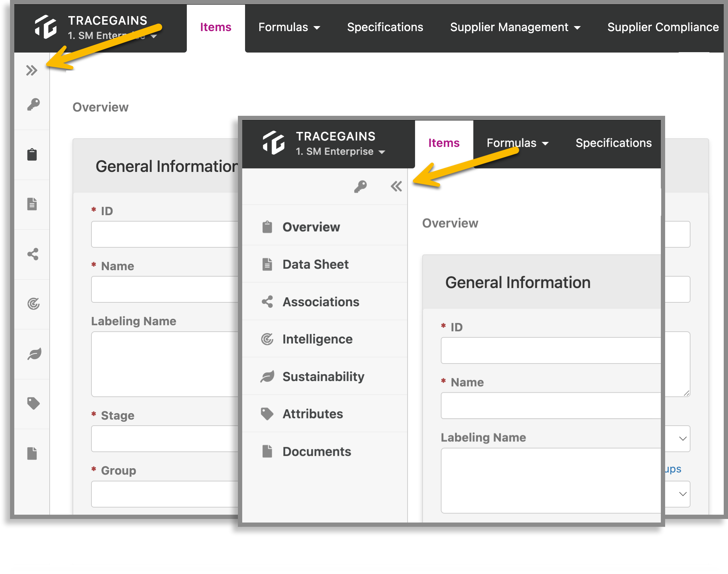The width and height of the screenshot is (728, 574).
Task: Select Attributes in expanded sidebar
Action: [x=325, y=414]
